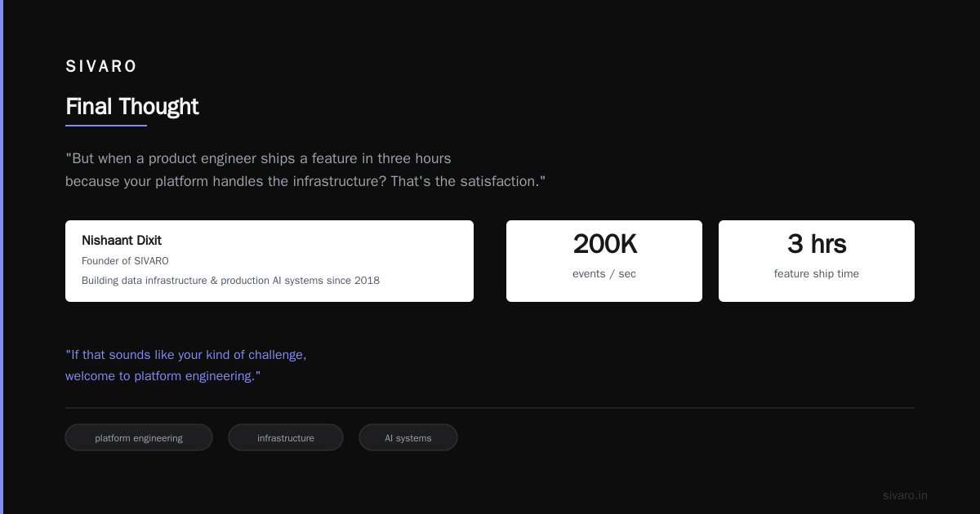
Task: Click the purple underline beneath Final Thought
Action: (x=106, y=126)
